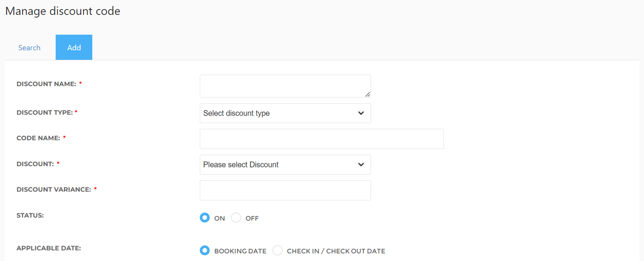The image size is (644, 261).
Task: Expand the Please select Discount dropdown
Action: coord(285,164)
